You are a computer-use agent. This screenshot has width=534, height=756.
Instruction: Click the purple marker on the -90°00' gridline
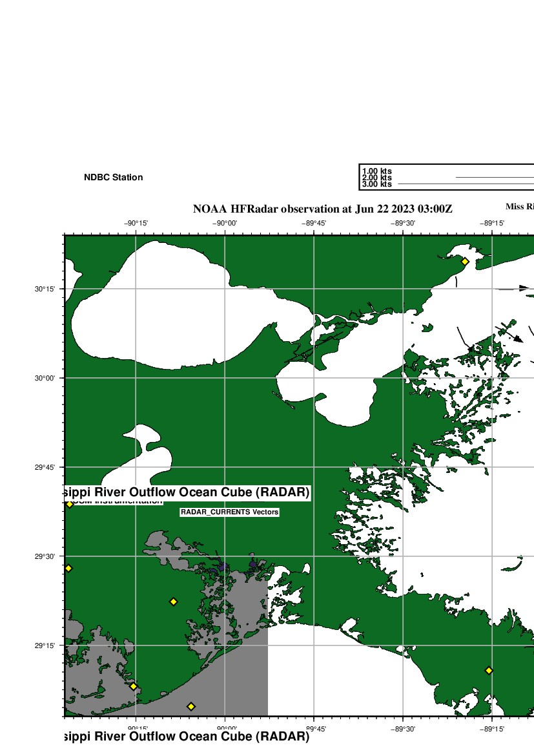coord(223,567)
